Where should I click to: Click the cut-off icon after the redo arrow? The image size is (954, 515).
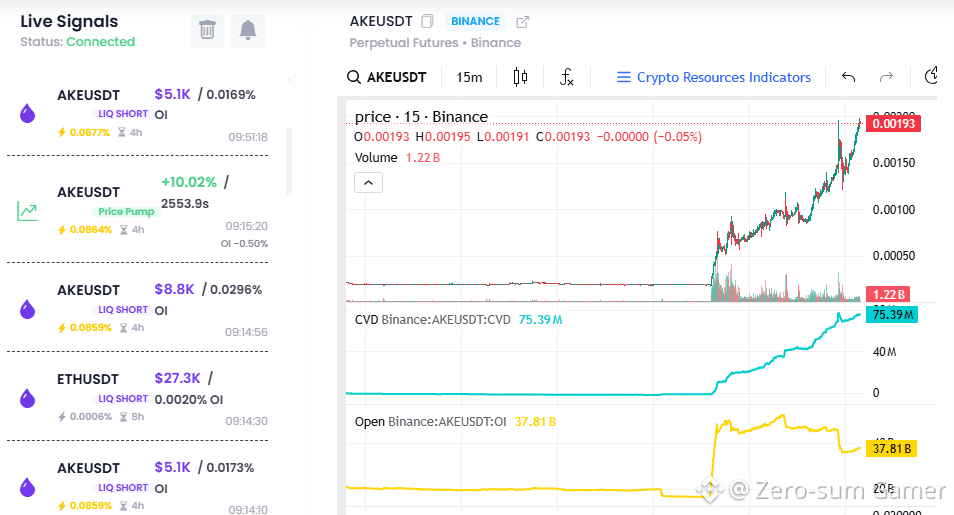coord(930,77)
